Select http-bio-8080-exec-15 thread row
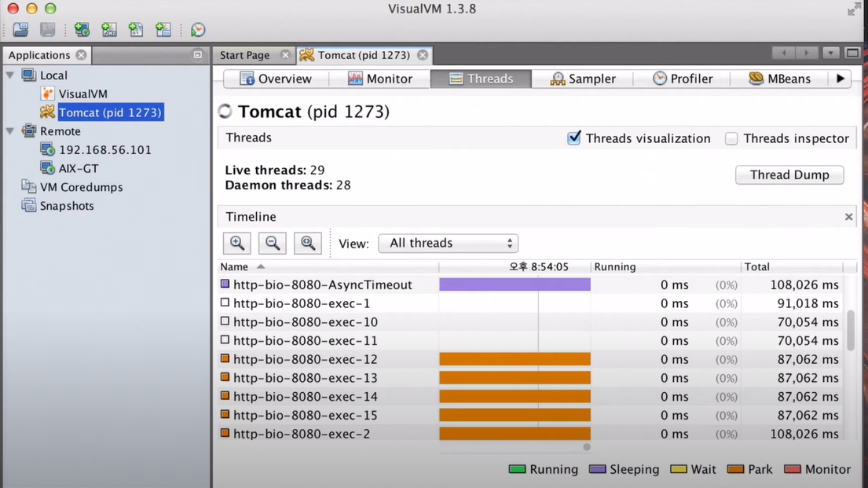Image resolution: width=868 pixels, height=488 pixels. [530, 415]
